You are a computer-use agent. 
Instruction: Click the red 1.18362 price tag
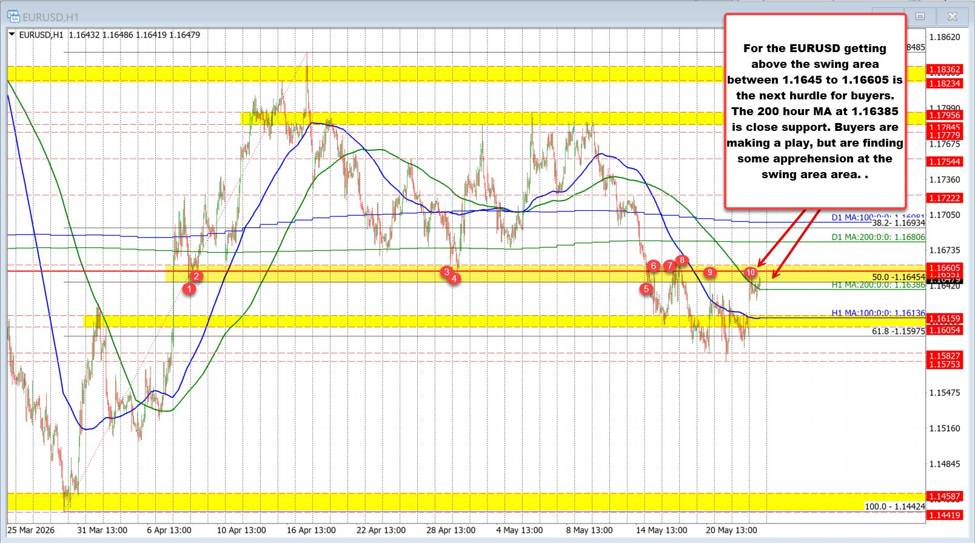tap(945, 70)
